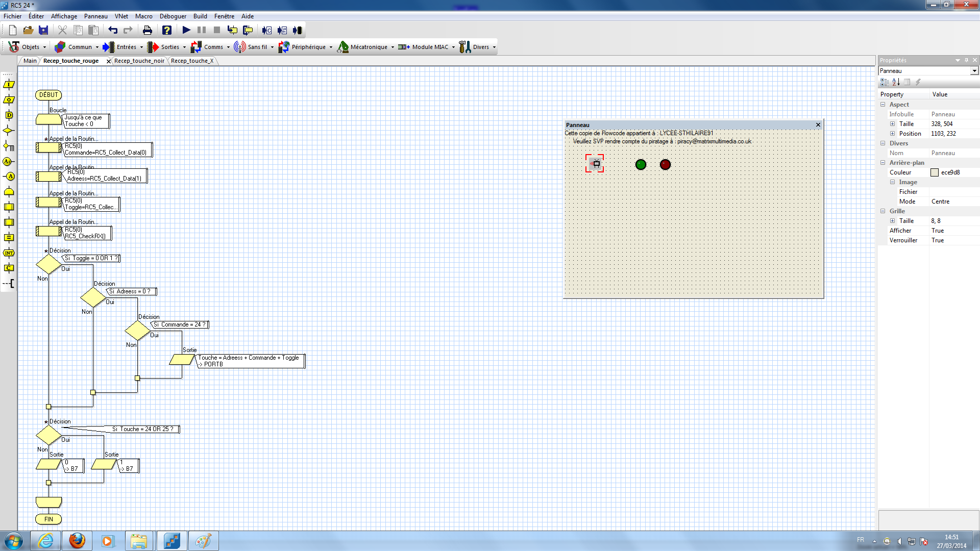Viewport: 980px width, 551px height.
Task: Select the Interrupt (INT) flowchart icon
Action: point(9,253)
